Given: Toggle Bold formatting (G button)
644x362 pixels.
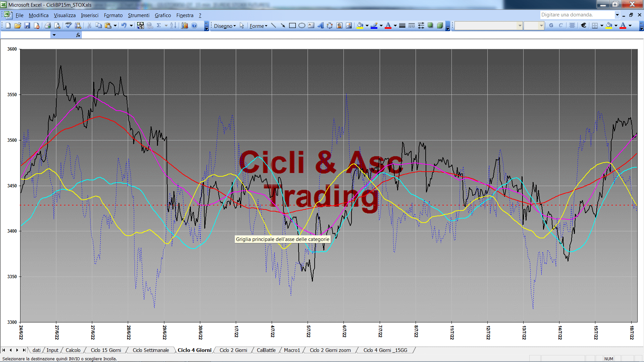Looking at the screenshot, I should pos(551,25).
